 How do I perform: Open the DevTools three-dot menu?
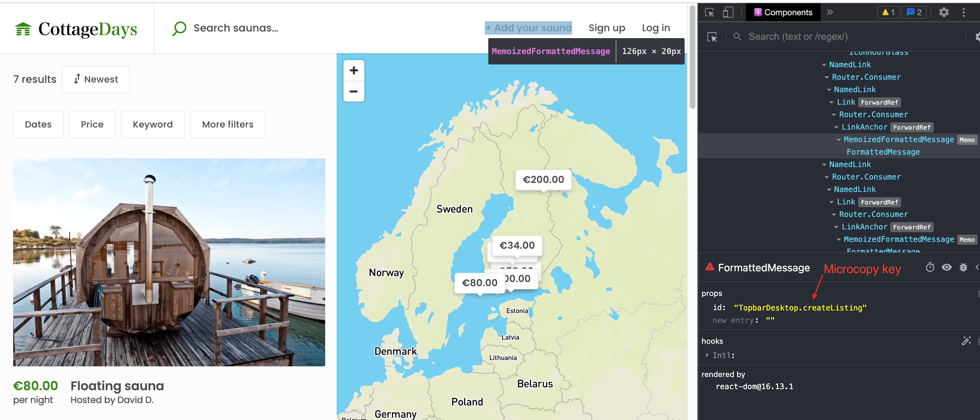click(x=963, y=12)
